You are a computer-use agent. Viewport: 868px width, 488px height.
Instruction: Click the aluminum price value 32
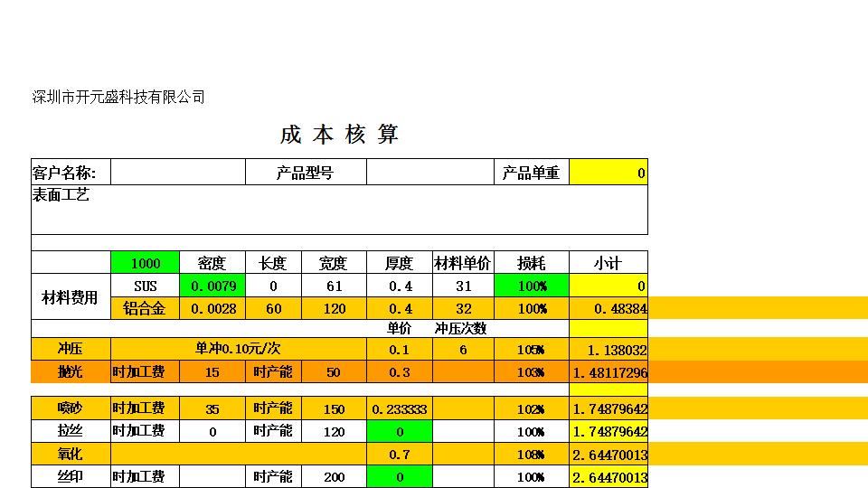pos(463,308)
